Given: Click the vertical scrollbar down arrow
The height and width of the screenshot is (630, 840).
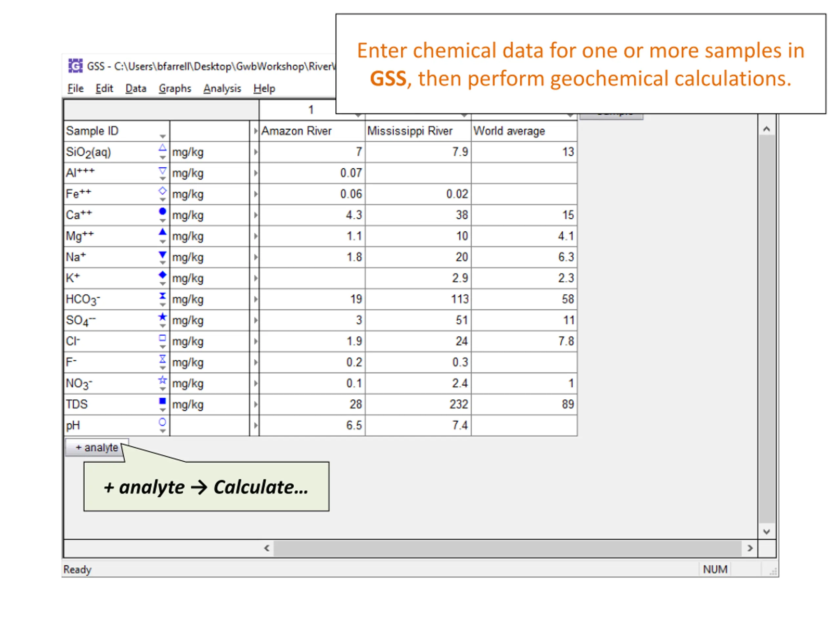Looking at the screenshot, I should (767, 532).
